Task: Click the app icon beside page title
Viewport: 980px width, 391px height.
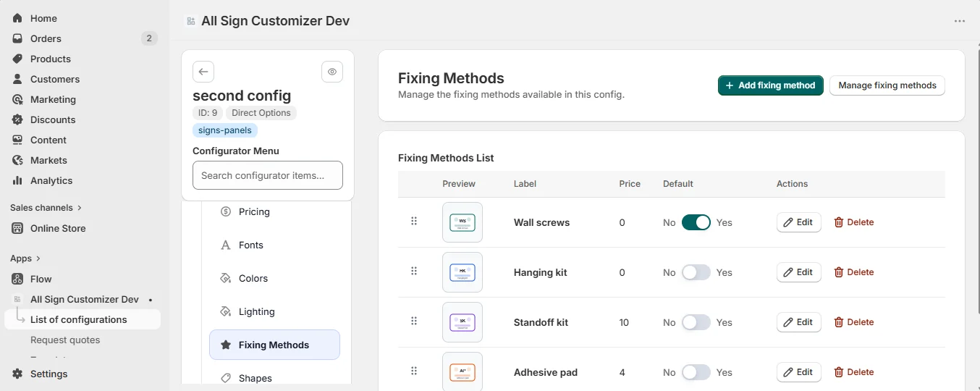Action: tap(190, 21)
